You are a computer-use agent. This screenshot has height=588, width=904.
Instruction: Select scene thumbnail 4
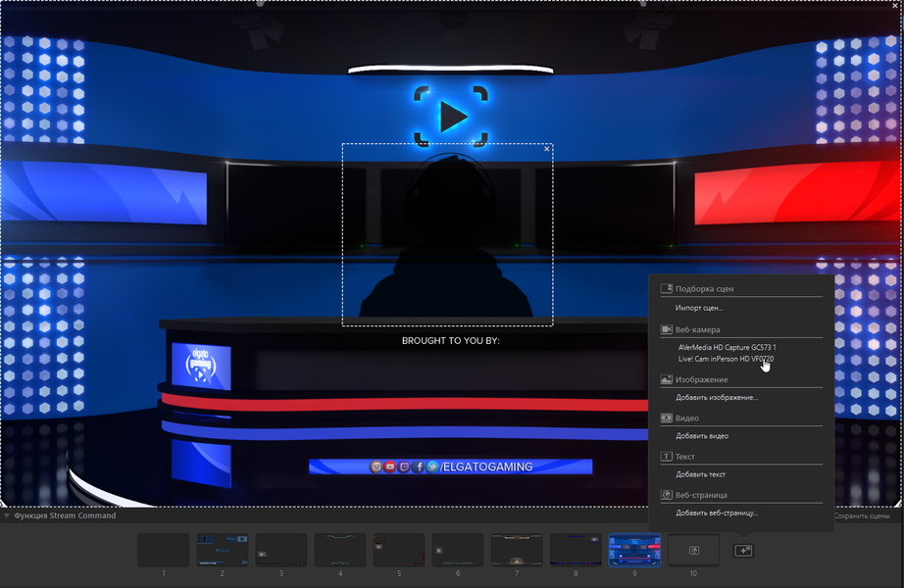point(340,550)
